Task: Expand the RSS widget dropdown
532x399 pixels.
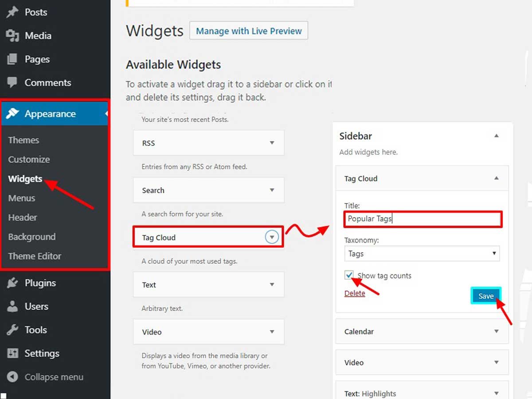Action: coord(272,143)
